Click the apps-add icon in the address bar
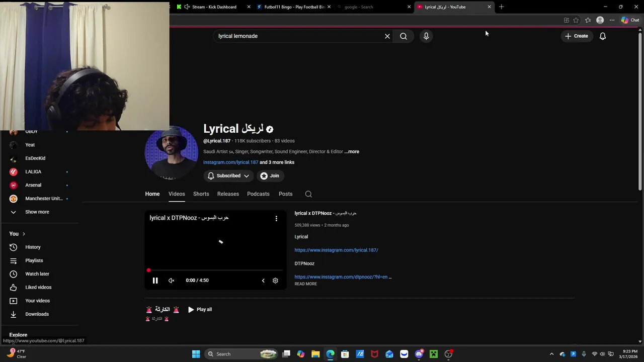The height and width of the screenshot is (362, 644). click(x=567, y=20)
